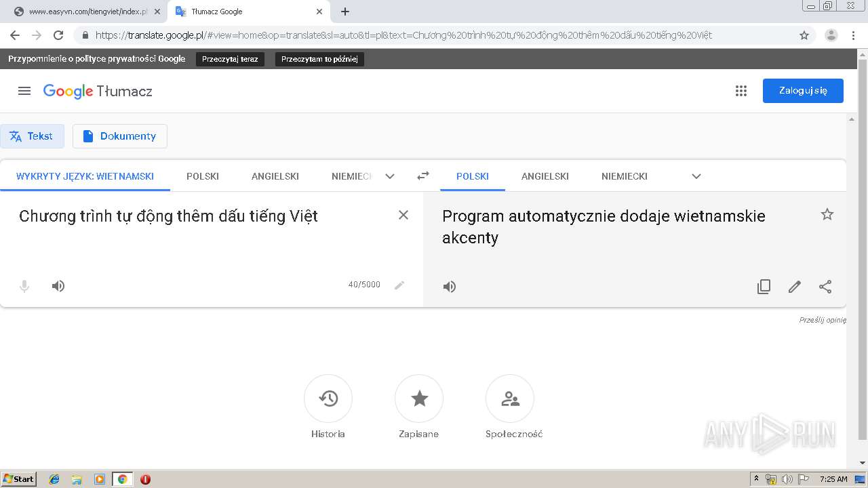Open the Chrome profile avatar
Viewport: 868px width, 488px height.
(x=831, y=35)
